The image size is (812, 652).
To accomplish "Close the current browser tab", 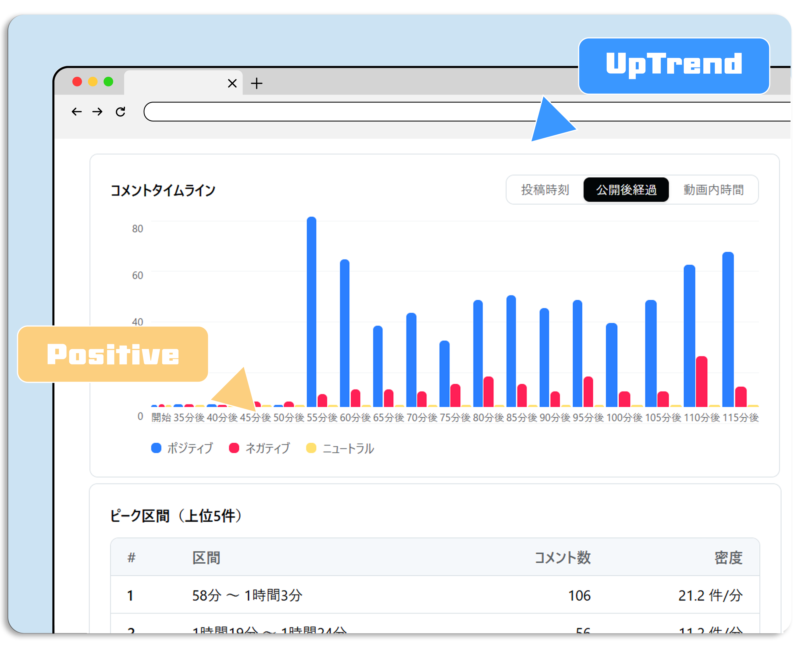I will point(232,83).
